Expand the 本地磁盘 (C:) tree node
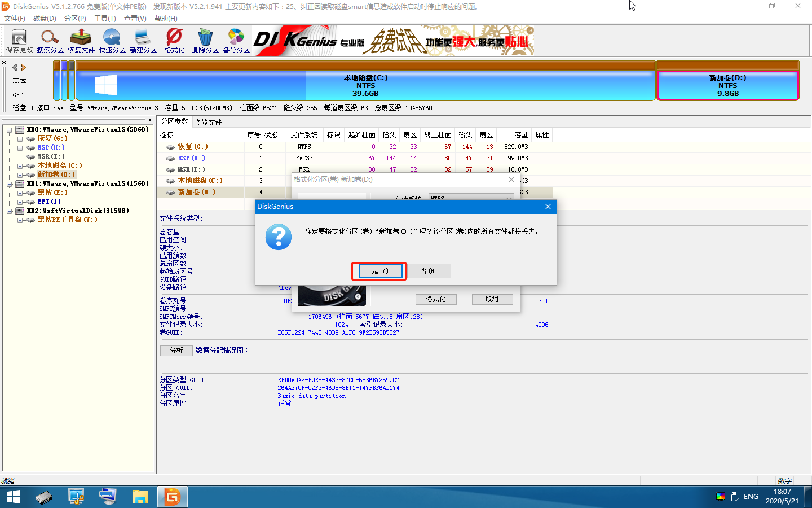Image resolution: width=812 pixels, height=508 pixels. [20, 166]
